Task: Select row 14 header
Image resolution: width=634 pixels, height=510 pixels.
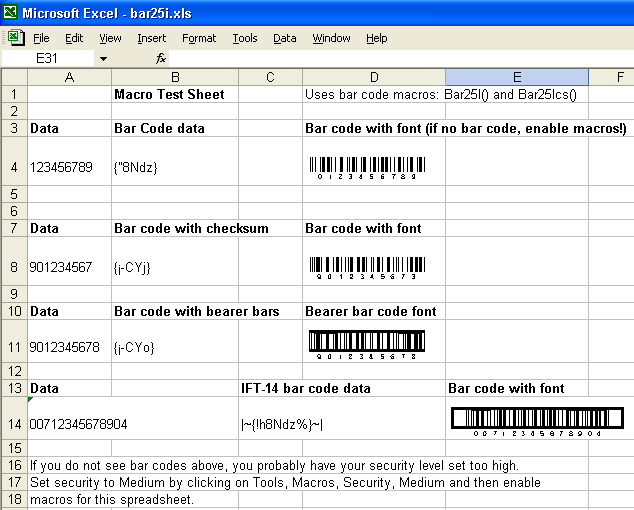Action: (x=14, y=418)
